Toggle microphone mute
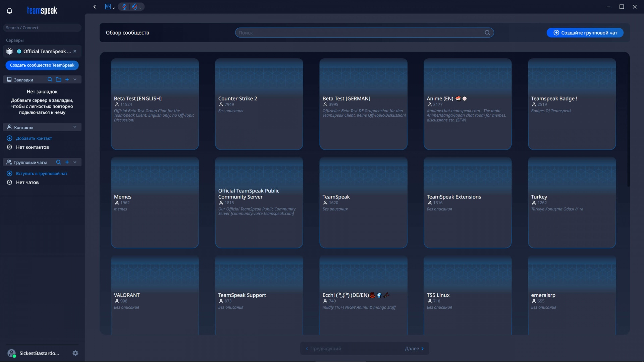This screenshot has width=644, height=362. 124,7
